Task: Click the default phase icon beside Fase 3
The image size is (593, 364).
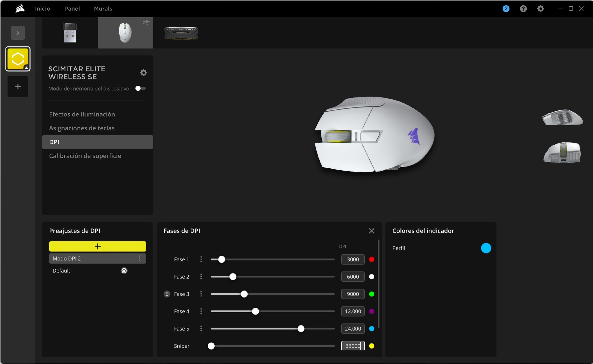Action: (x=167, y=294)
